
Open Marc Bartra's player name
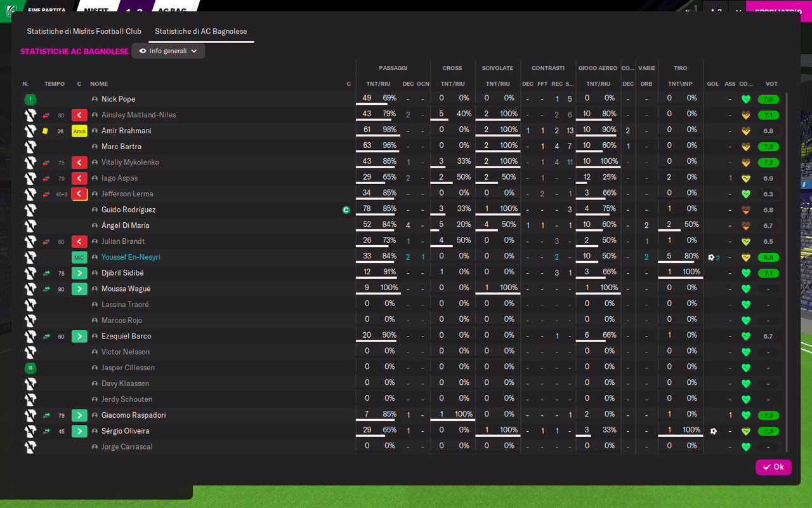pyautogui.click(x=121, y=147)
